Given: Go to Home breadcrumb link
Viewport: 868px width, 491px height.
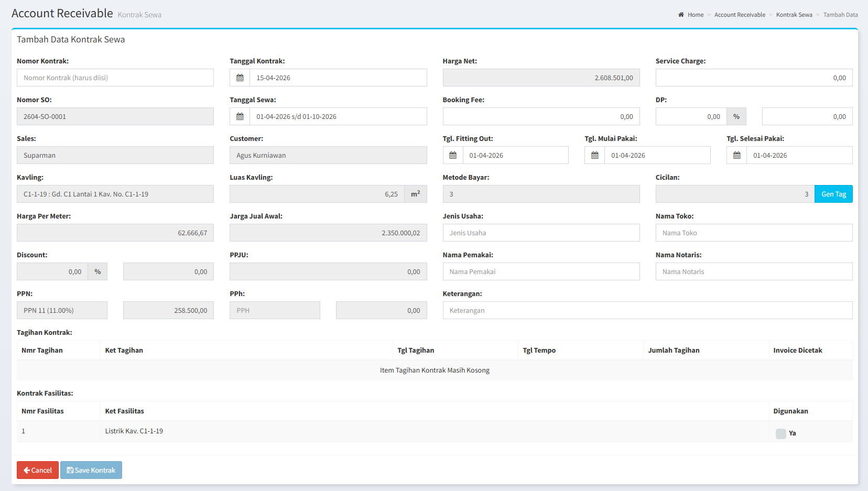Looking at the screenshot, I should click(695, 15).
